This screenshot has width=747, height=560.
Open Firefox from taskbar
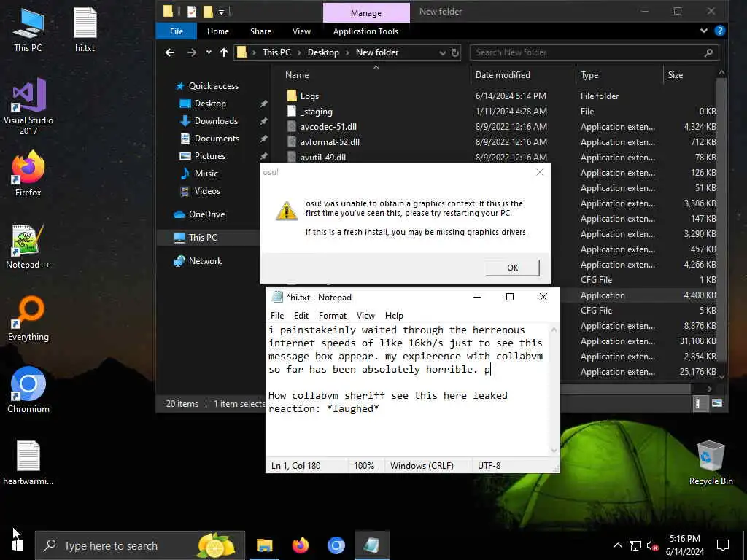click(x=300, y=545)
